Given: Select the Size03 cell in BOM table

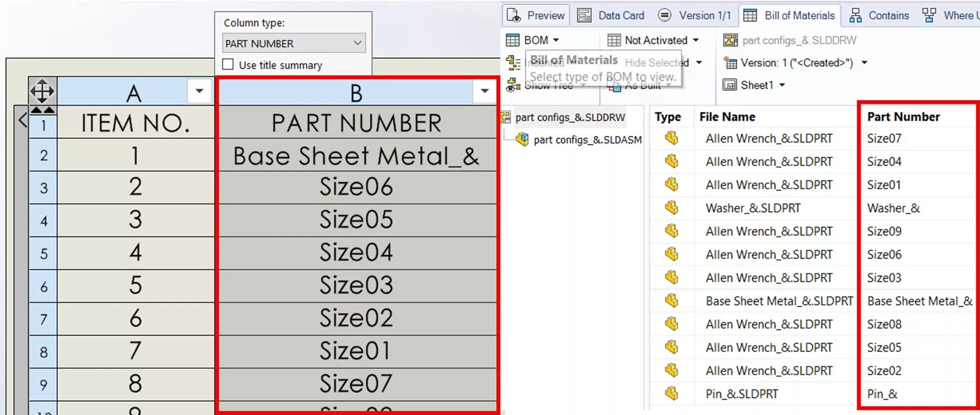Looking at the screenshot, I should (x=356, y=285).
